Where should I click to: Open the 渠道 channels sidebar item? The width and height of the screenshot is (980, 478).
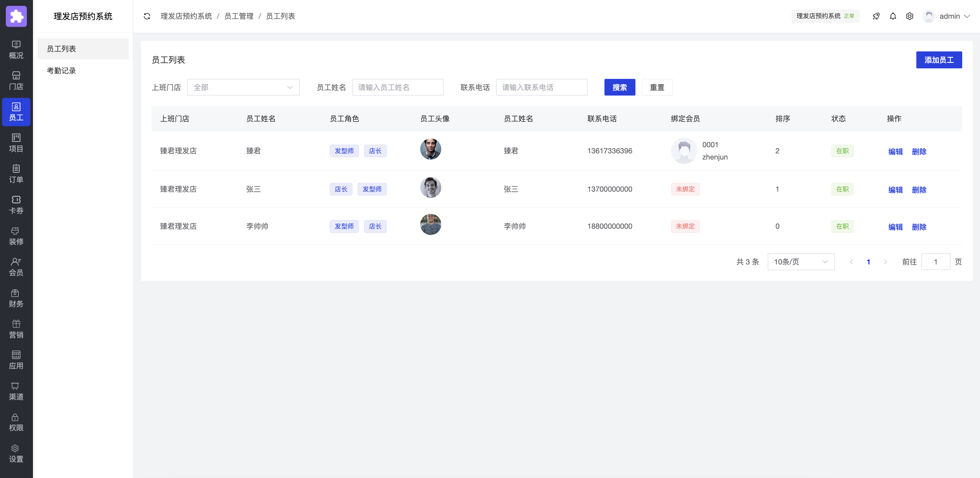(x=16, y=391)
